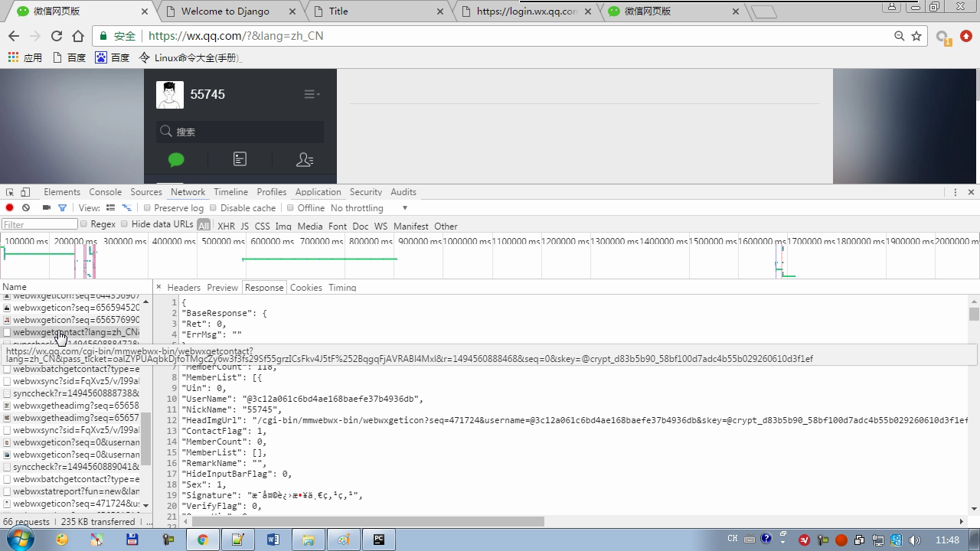Open the Baidu bookmark with paw icon

click(x=113, y=57)
